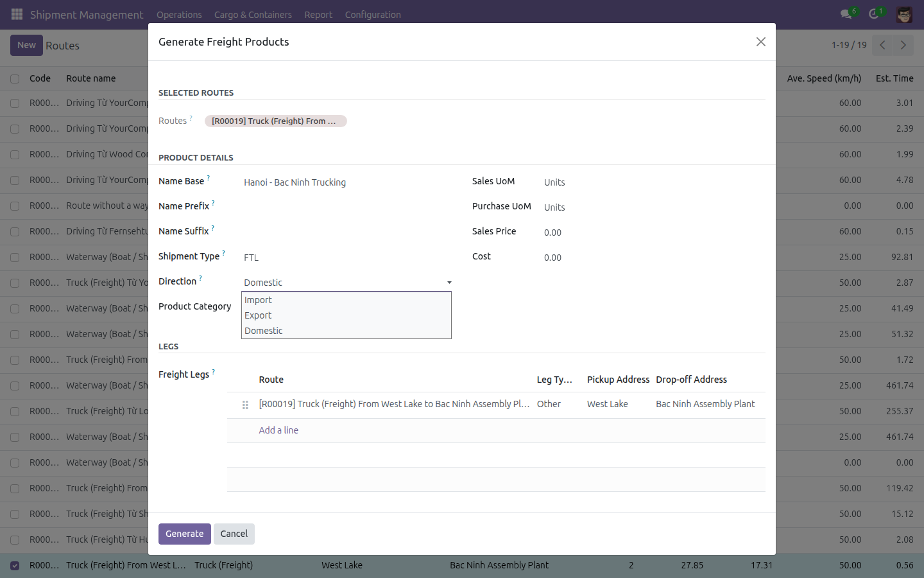Grab the freight leg row drag handle

245,405
